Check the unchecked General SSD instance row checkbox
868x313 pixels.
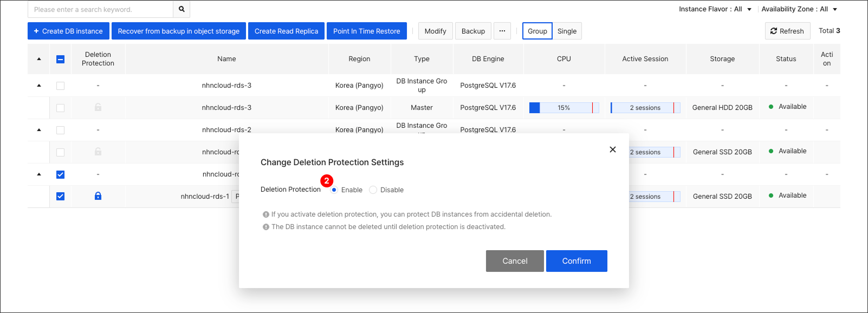pos(60,152)
